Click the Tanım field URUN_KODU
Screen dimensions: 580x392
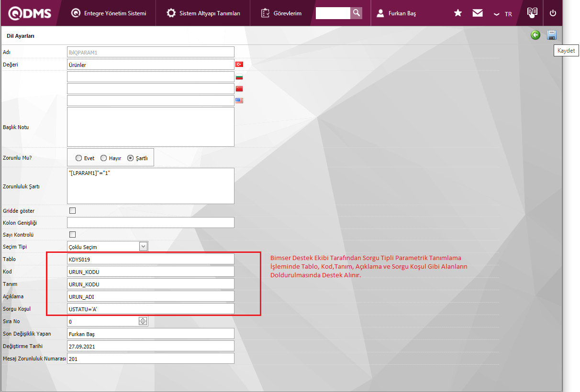click(x=151, y=283)
